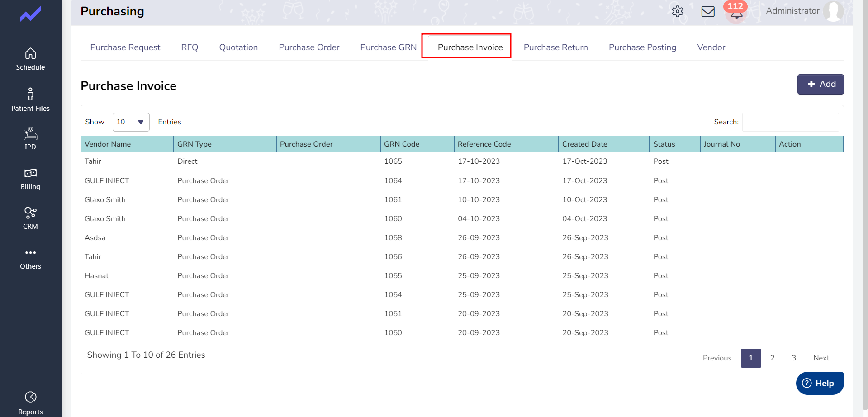The width and height of the screenshot is (868, 417).
Task: Click the Action column header
Action: pos(809,144)
